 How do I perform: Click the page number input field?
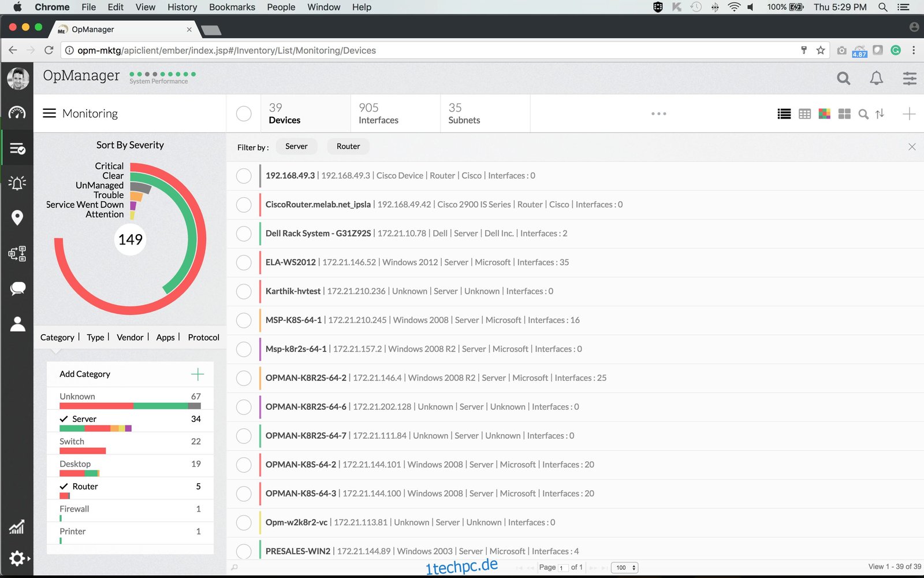point(562,568)
